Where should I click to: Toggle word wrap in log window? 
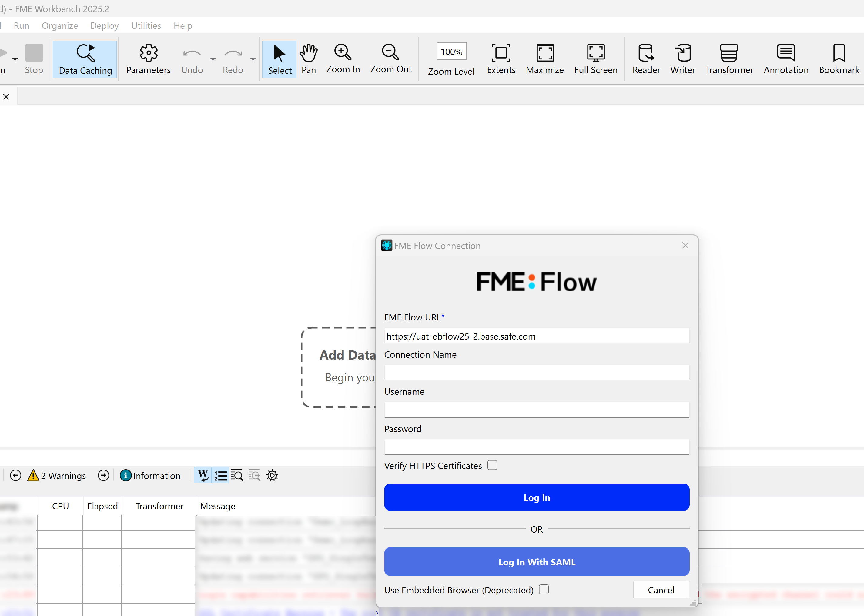(x=203, y=475)
